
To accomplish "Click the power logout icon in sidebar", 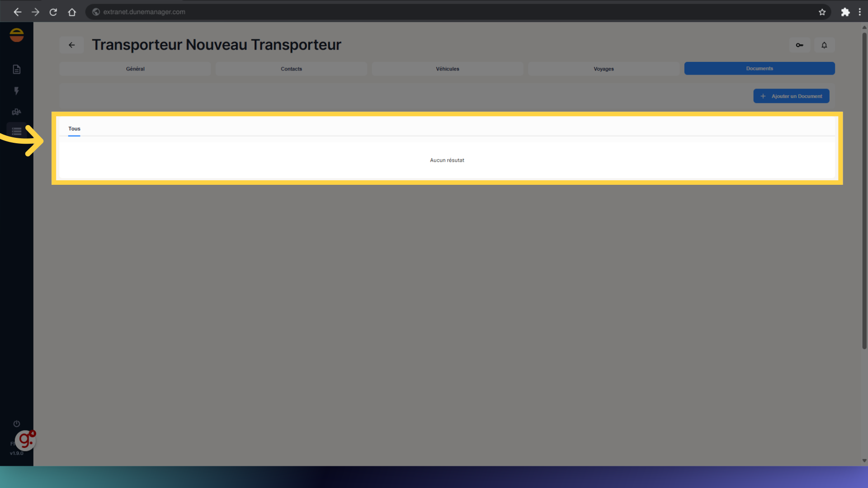I will coord(17,424).
